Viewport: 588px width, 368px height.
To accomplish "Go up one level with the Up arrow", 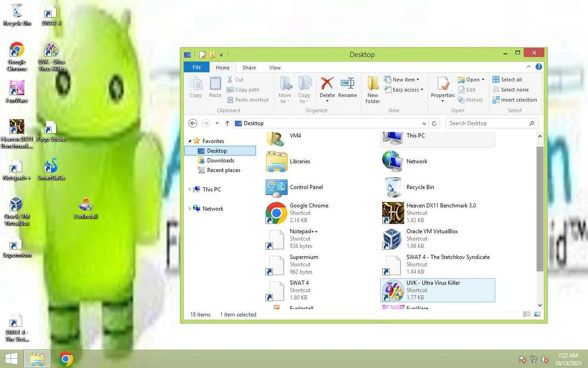I will click(x=227, y=123).
